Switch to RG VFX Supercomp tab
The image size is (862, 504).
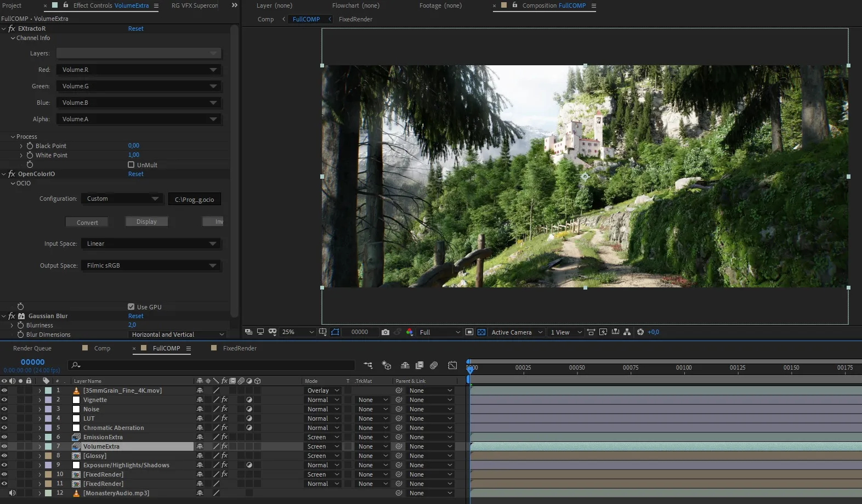195,5
